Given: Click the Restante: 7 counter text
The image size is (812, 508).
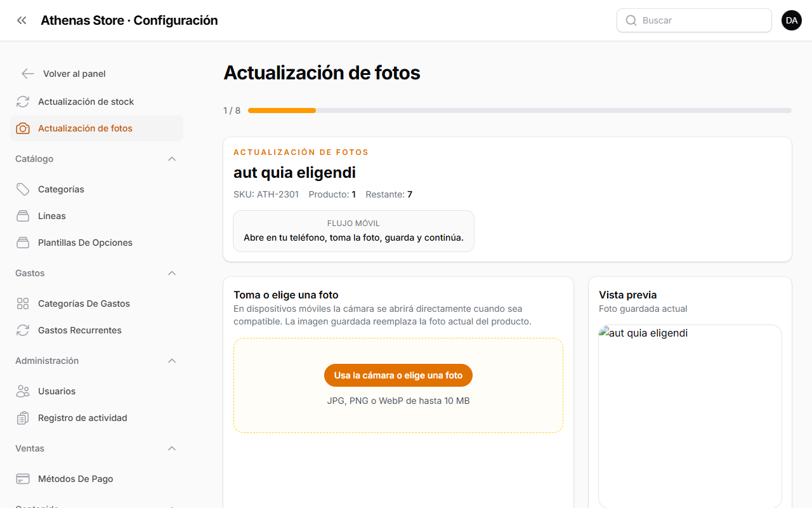Looking at the screenshot, I should (389, 194).
